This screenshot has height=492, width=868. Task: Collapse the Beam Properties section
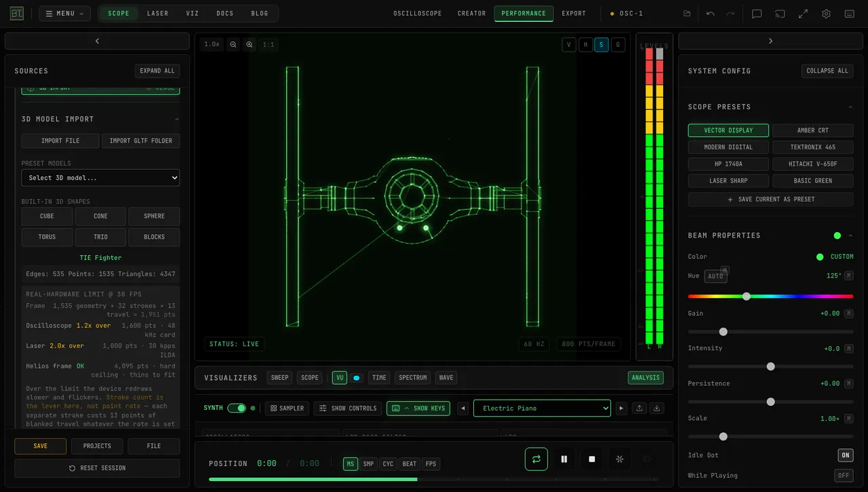pos(850,235)
